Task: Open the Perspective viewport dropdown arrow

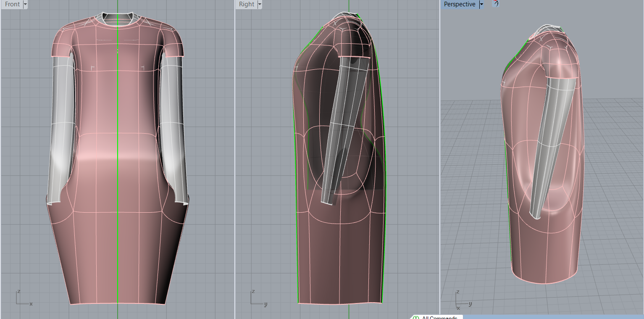Action: pos(481,4)
